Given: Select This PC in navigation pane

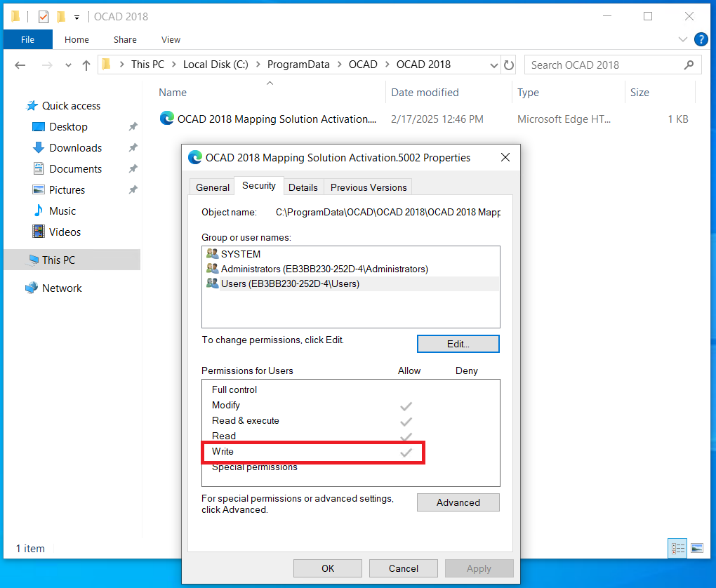Looking at the screenshot, I should click(x=72, y=260).
